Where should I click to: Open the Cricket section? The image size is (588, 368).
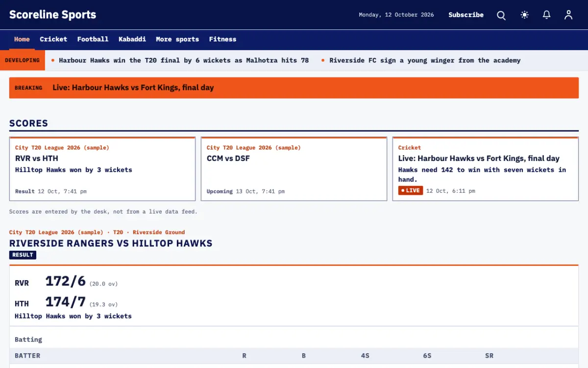53,39
